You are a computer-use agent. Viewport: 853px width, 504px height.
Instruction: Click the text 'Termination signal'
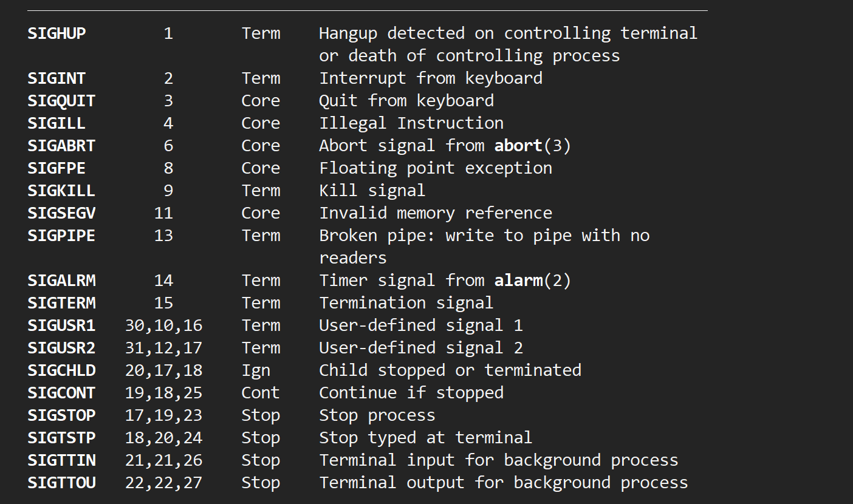[406, 303]
